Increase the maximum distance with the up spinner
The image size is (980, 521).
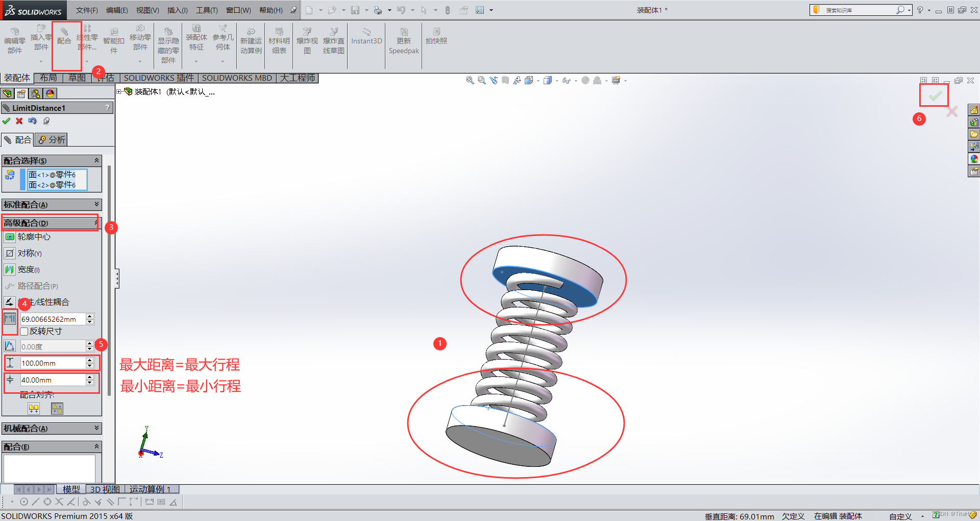coord(90,360)
